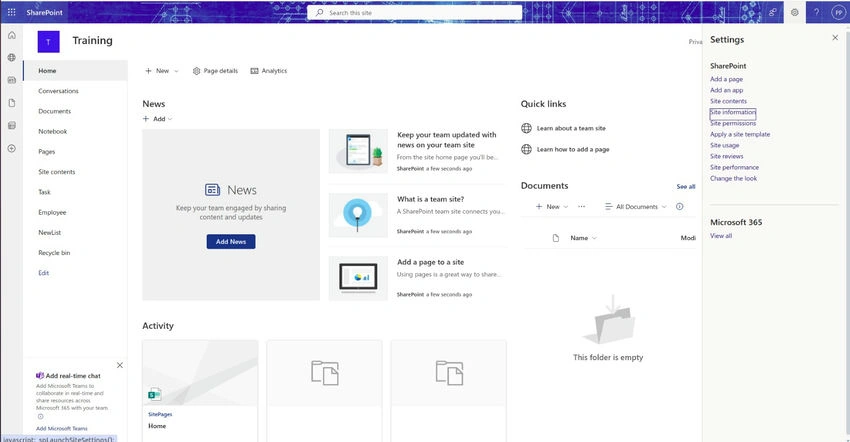Click Add an app in Settings
850x442 pixels.
tap(726, 90)
